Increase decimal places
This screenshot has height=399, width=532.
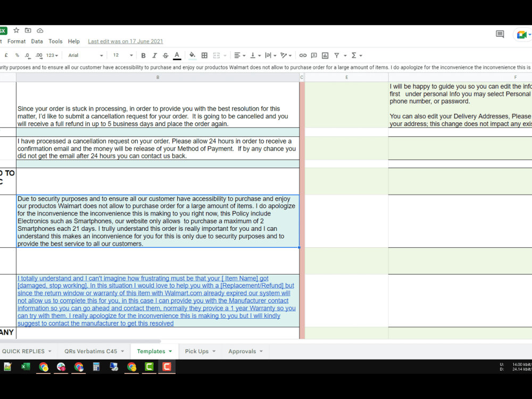click(x=39, y=55)
